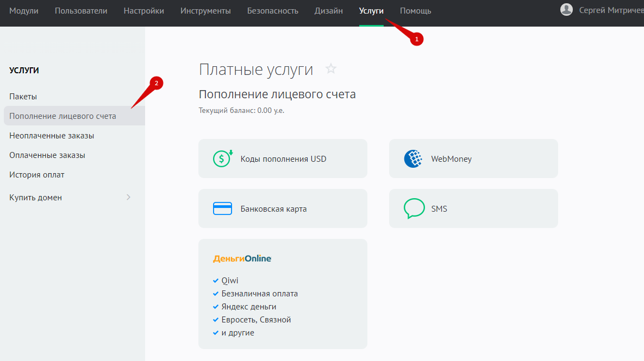Open Сергей Митричев user profile menu
Screen dimensions: 644x361
click(611, 11)
